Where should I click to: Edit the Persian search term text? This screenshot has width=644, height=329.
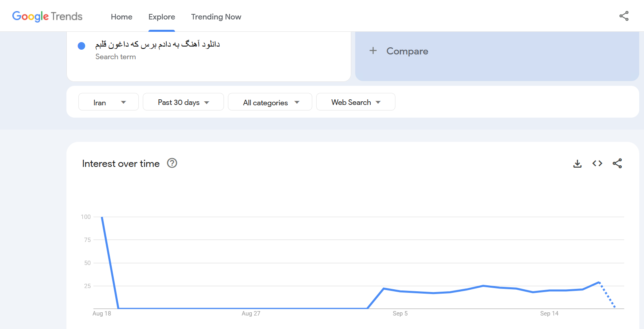click(x=158, y=44)
